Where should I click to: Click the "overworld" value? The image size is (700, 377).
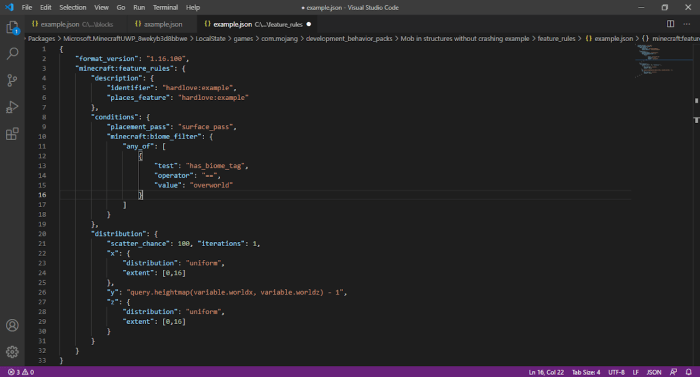coord(211,185)
